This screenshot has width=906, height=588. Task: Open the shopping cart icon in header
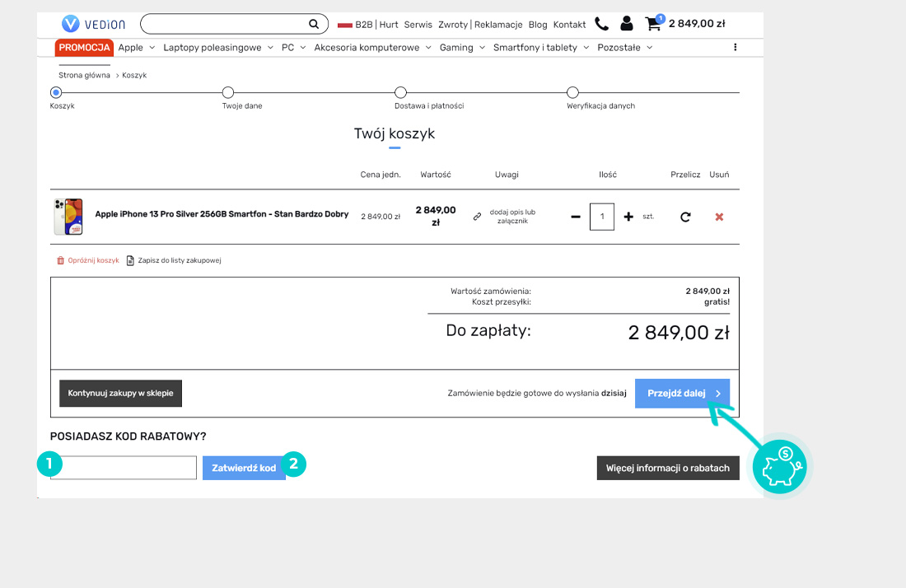point(653,24)
